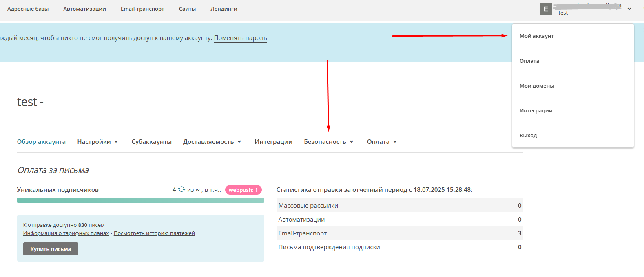Open Посмотреть историю платежей link
This screenshot has width=644, height=277.
(154, 233)
